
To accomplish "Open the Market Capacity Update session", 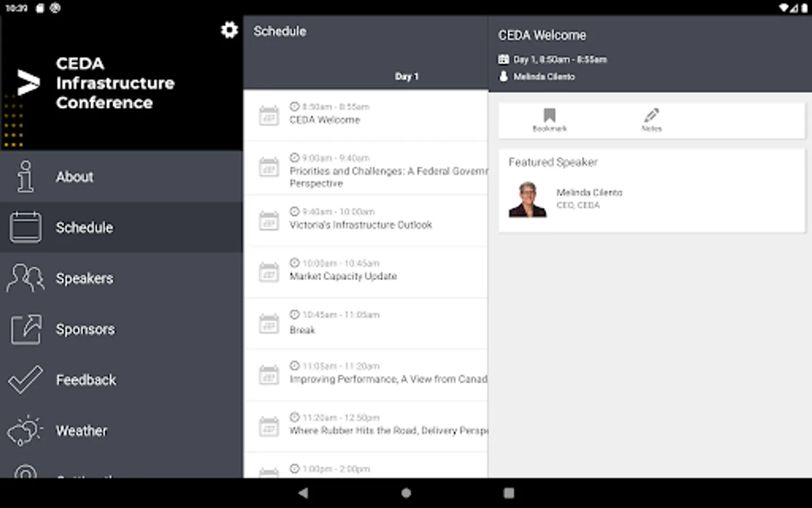I will [365, 272].
